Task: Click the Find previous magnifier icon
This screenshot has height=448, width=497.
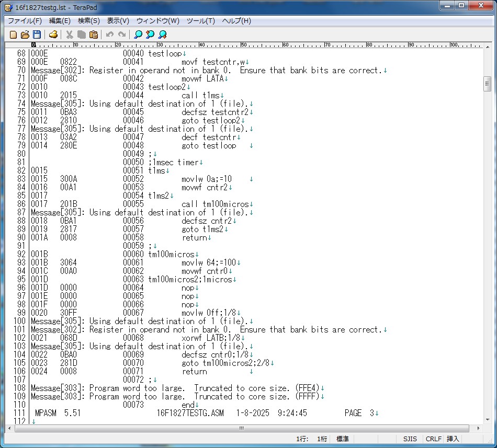Action: point(150,35)
